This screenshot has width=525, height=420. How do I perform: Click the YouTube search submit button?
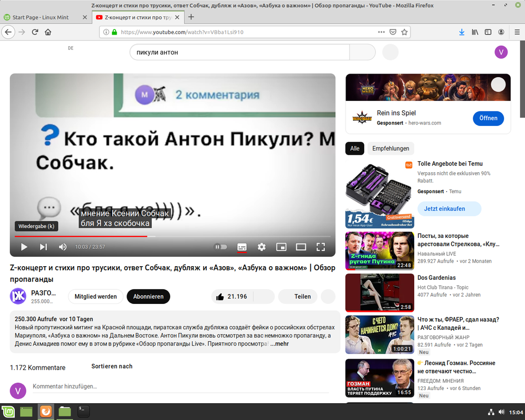pyautogui.click(x=362, y=52)
